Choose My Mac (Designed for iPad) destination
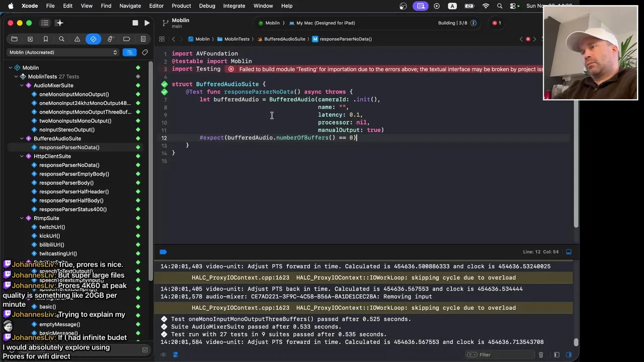 (x=322, y=23)
